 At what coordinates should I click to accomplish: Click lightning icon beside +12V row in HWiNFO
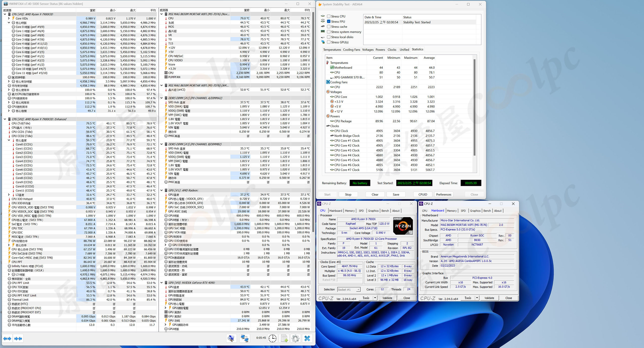(x=166, y=48)
